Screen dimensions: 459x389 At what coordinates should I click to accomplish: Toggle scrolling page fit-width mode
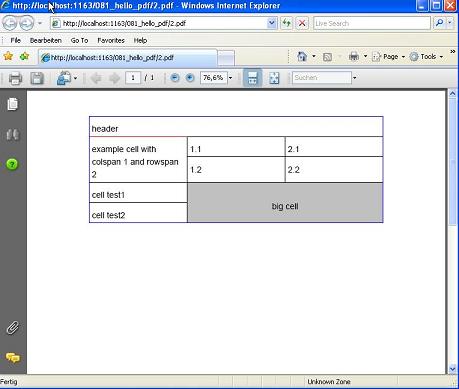tap(252, 78)
